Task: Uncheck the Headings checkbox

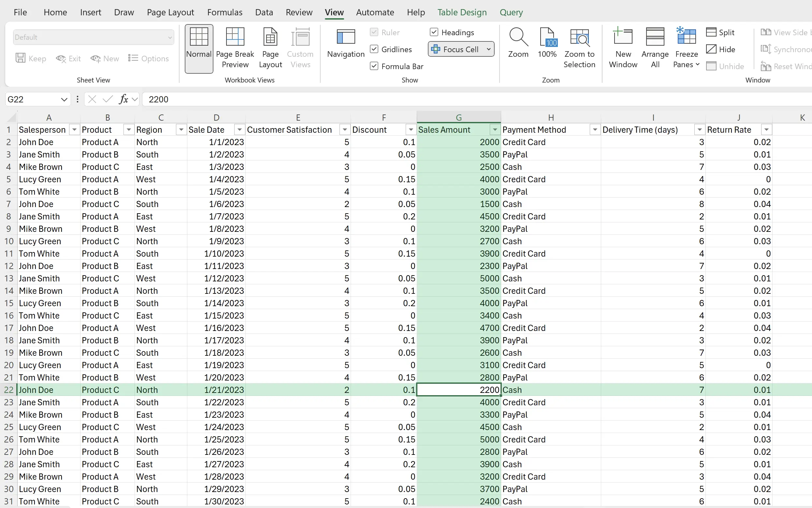Action: [x=434, y=32]
